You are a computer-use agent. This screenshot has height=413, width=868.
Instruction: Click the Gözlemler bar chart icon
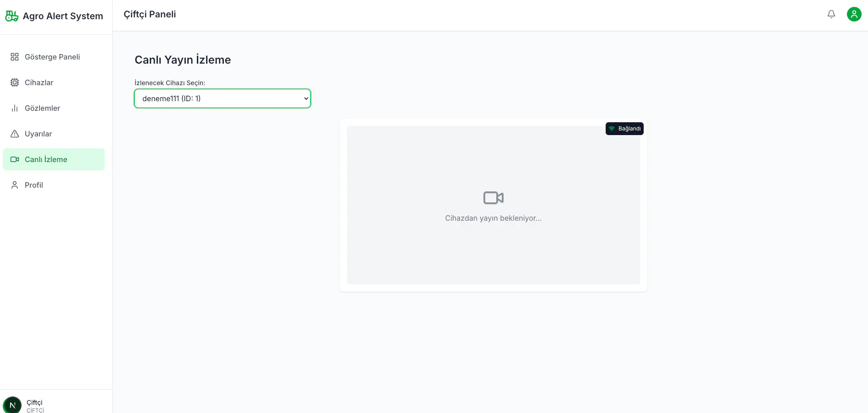15,108
